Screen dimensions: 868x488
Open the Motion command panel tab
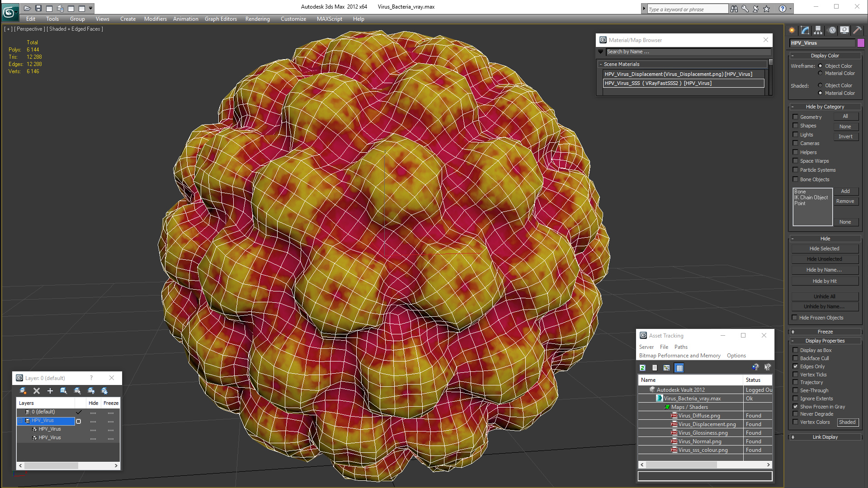click(x=832, y=30)
